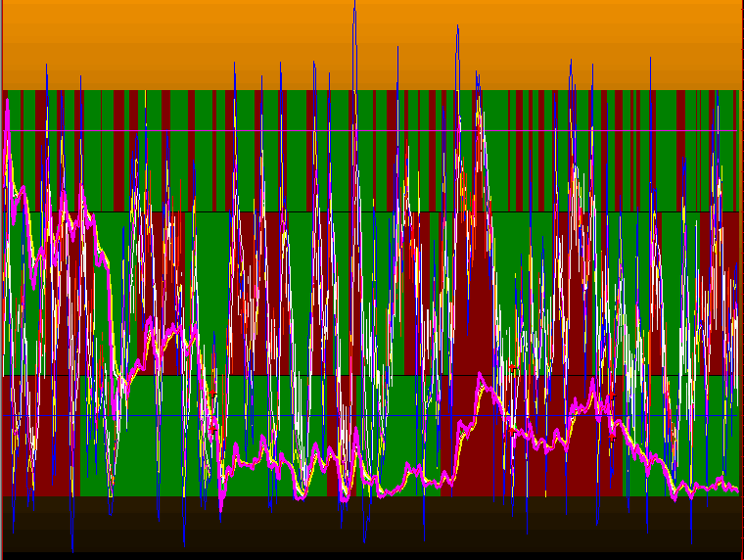This screenshot has height=560, width=744.
Task: Click the second-tallest blue spike right of center
Action: pos(457,31)
